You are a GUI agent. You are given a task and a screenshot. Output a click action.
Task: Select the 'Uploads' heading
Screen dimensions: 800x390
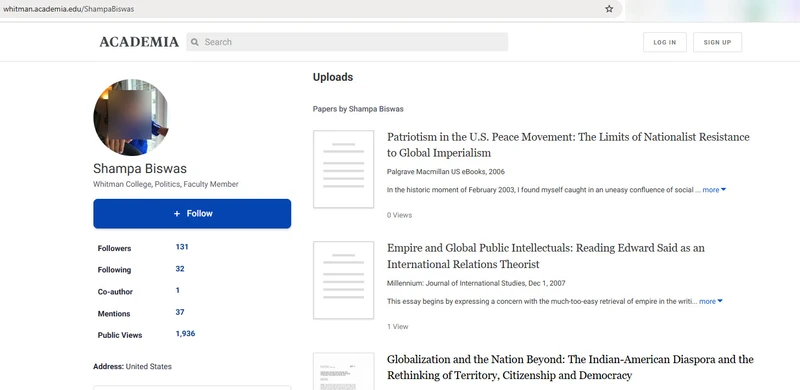(333, 77)
